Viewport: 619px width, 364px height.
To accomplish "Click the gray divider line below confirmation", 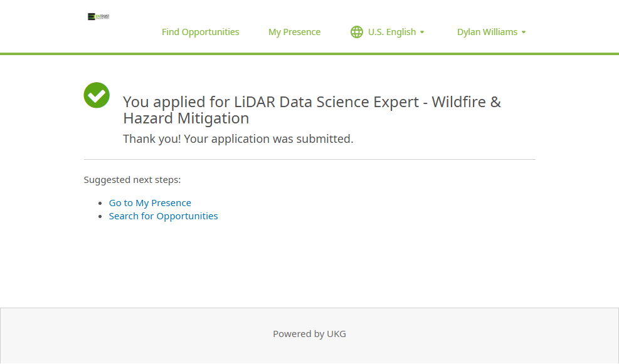I will point(309,160).
